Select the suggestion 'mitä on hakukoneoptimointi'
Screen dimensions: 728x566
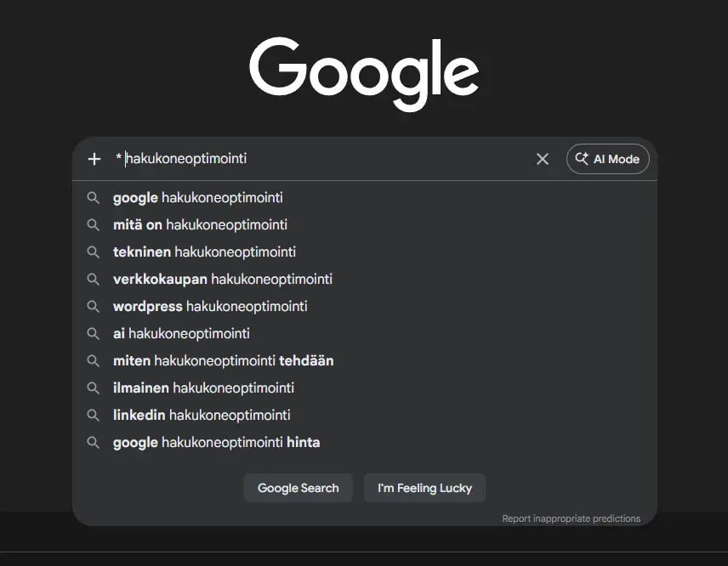(200, 224)
